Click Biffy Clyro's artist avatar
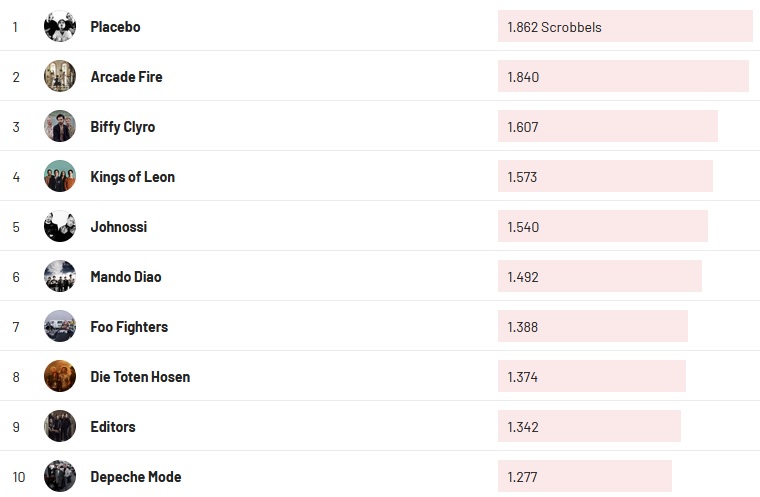The width and height of the screenshot is (760, 497). (x=60, y=127)
